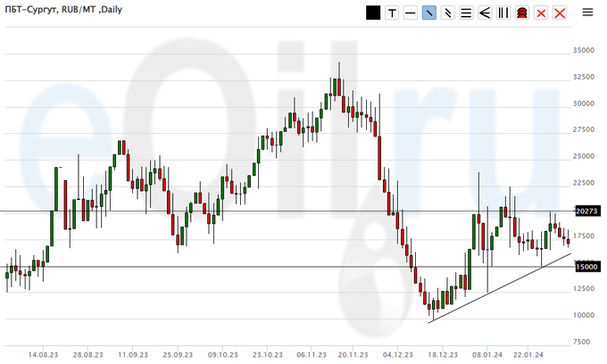Image resolution: width=607 pixels, height=364 pixels.
Task: Select the text label tool
Action: 392,12
